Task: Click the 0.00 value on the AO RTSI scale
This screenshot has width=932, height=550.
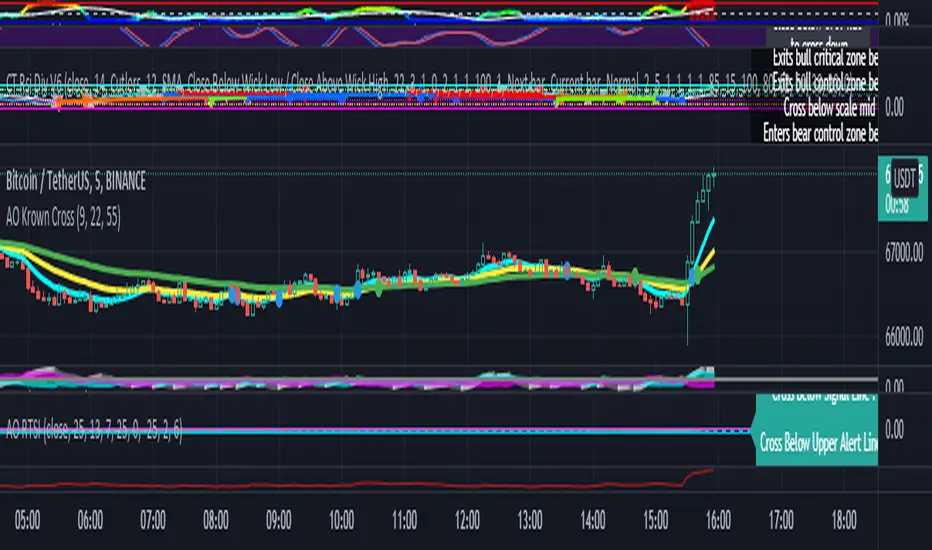Action: [895, 429]
